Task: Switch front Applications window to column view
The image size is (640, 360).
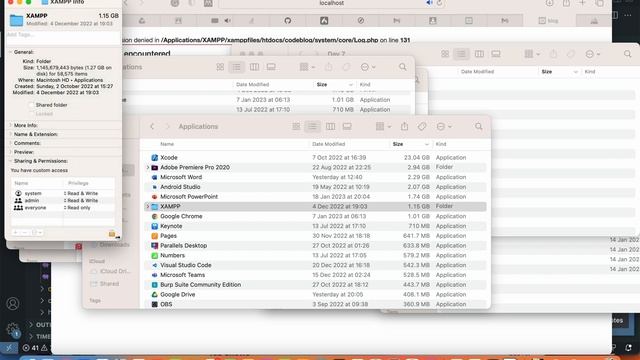Action: [330, 127]
